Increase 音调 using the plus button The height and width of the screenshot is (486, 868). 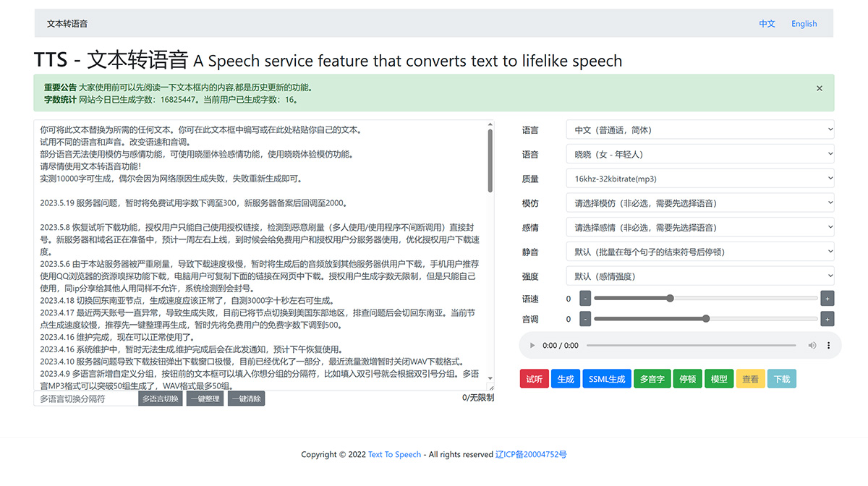pos(826,319)
